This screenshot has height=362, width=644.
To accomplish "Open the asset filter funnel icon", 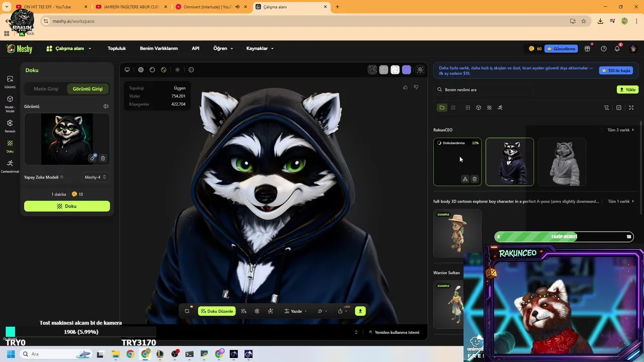I will click(x=606, y=108).
